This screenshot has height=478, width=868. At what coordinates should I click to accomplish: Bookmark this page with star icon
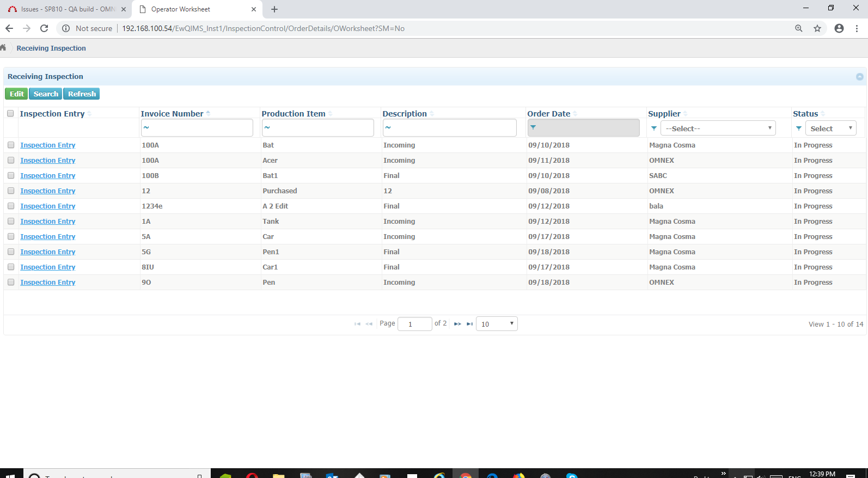817,28
